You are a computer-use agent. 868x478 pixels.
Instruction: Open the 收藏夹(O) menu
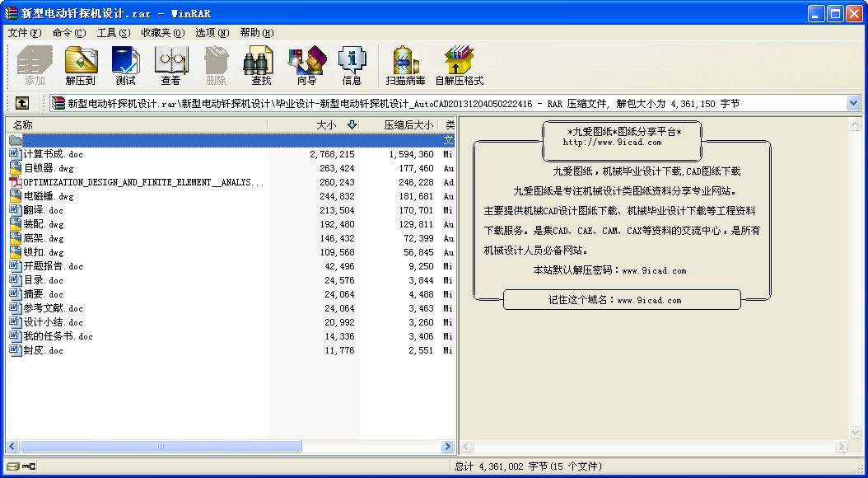click(x=163, y=33)
